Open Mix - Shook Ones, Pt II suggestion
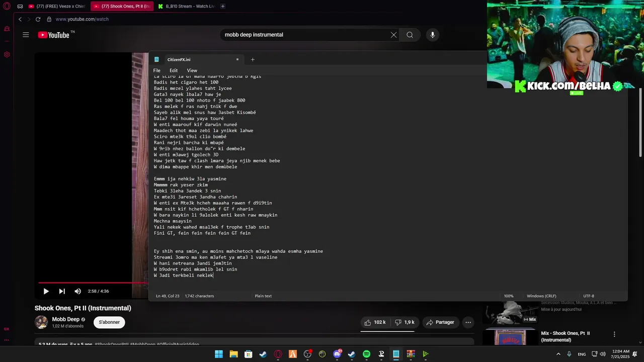This screenshot has height=362, width=644. pyautogui.click(x=566, y=336)
